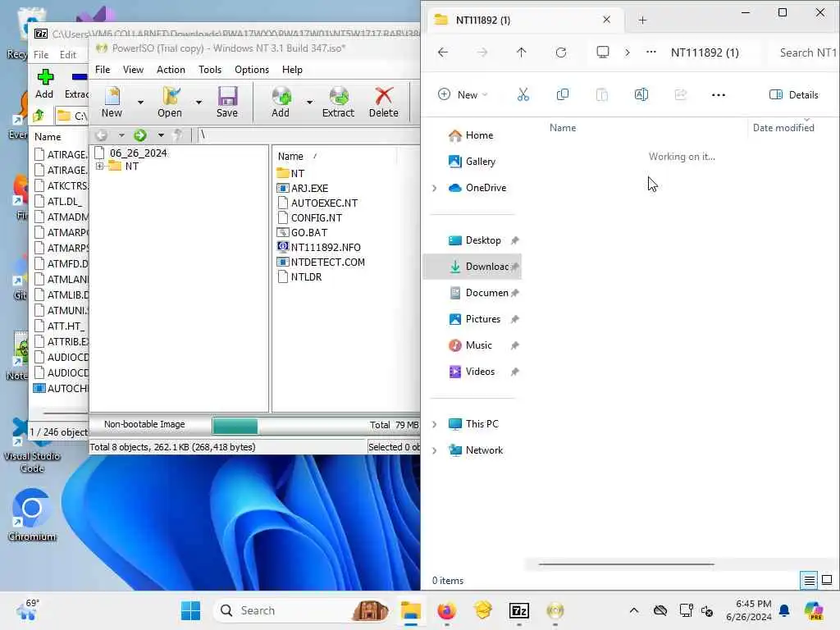840x630 pixels.
Task: Open PowerISO Action menu
Action: pos(171,70)
